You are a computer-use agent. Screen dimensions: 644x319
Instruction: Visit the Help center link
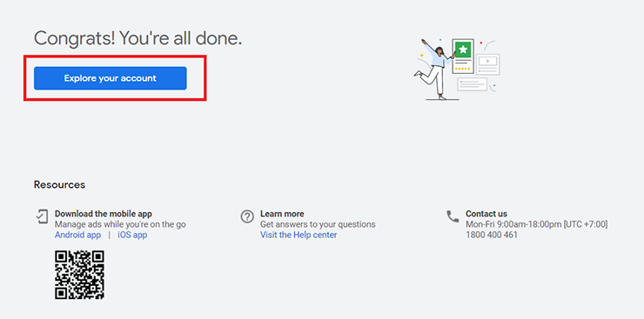[x=299, y=235]
